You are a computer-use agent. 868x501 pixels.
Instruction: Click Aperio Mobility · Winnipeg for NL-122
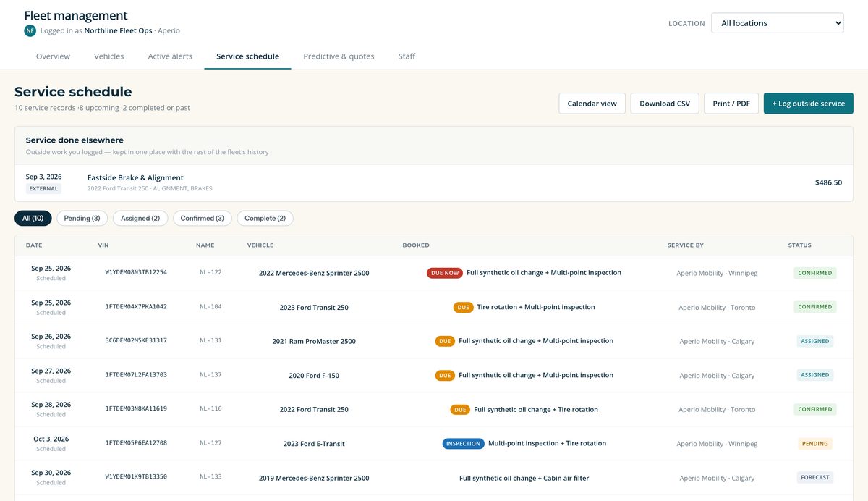click(717, 273)
